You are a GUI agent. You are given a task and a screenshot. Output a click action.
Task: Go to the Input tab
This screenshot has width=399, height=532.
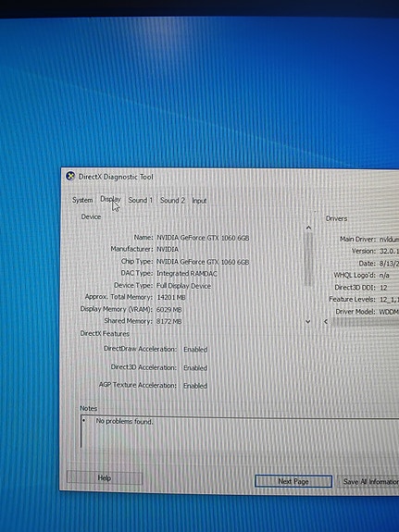click(x=199, y=201)
